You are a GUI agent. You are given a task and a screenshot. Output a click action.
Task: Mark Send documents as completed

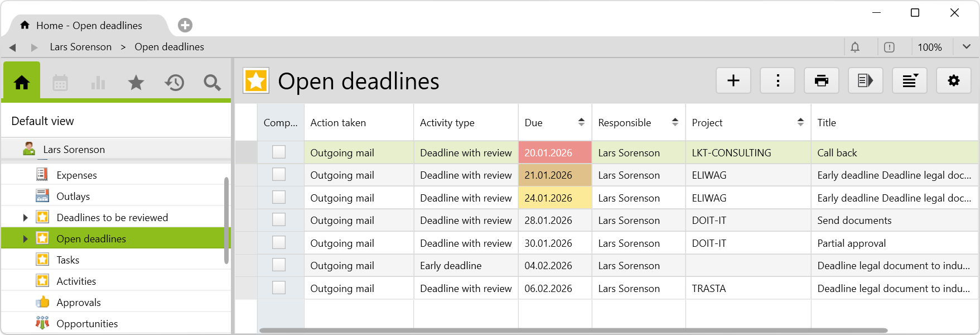coord(279,220)
